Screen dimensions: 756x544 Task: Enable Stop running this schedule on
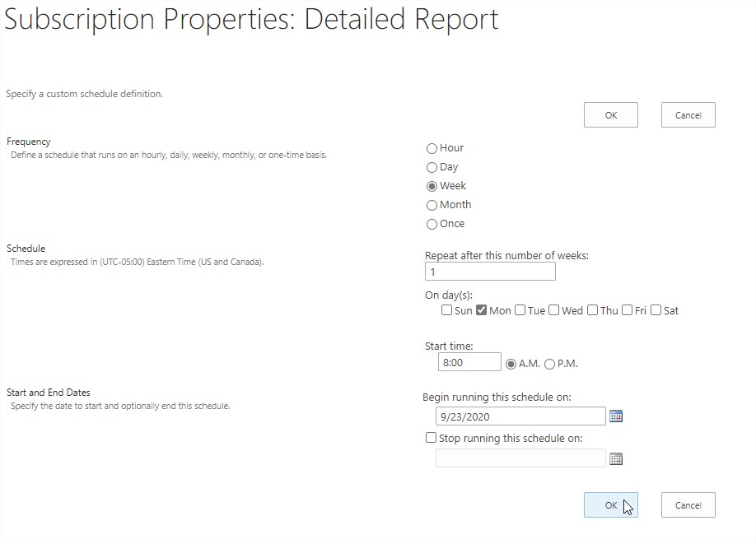pos(431,438)
